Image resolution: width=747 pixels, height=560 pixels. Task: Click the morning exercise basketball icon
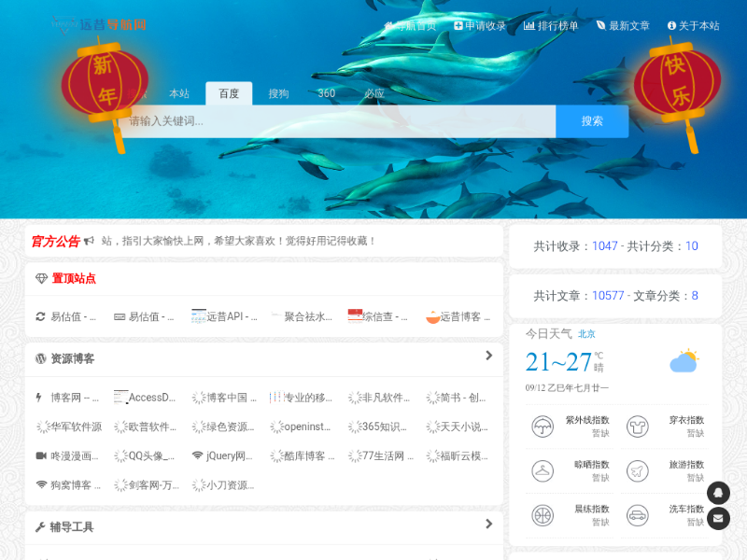pos(542,515)
